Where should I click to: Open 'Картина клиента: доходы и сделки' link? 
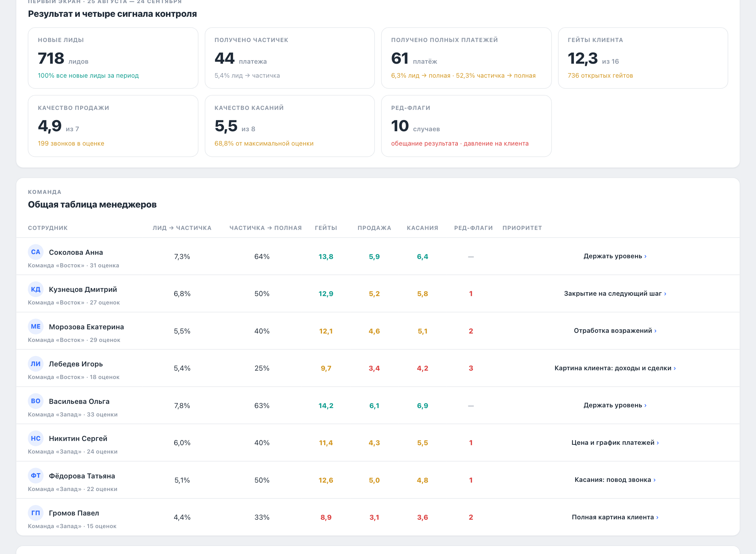(615, 368)
